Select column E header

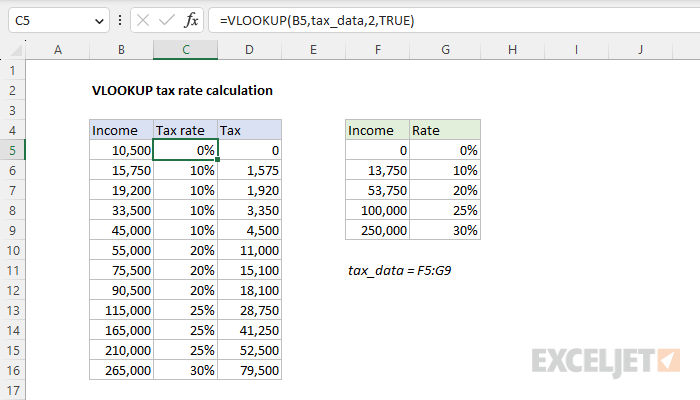tap(313, 50)
